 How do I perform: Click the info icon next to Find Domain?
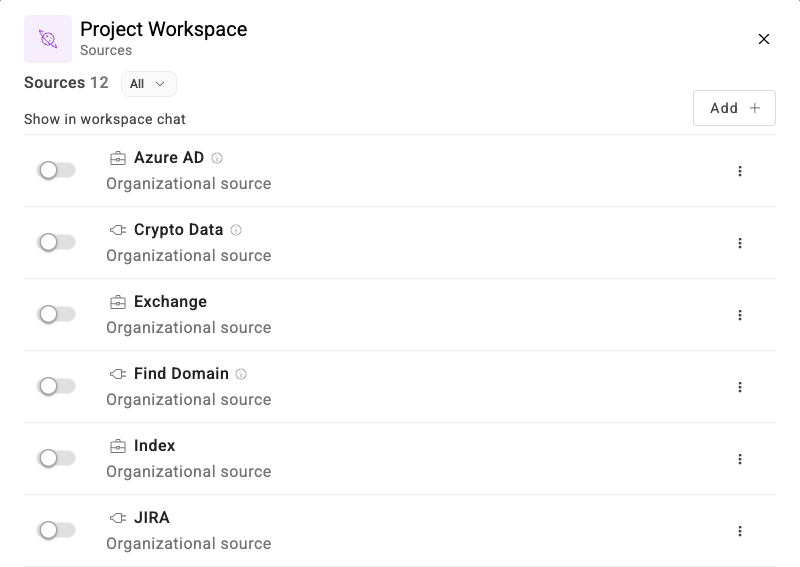pos(241,374)
